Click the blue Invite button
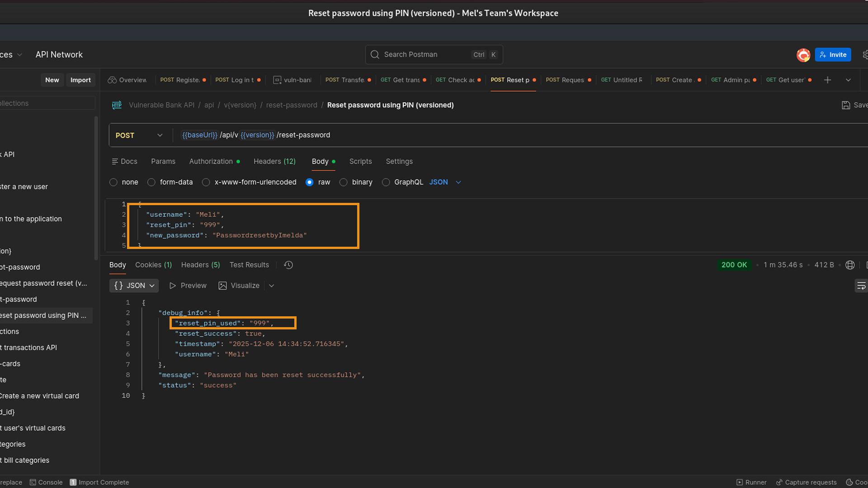 [x=833, y=55]
